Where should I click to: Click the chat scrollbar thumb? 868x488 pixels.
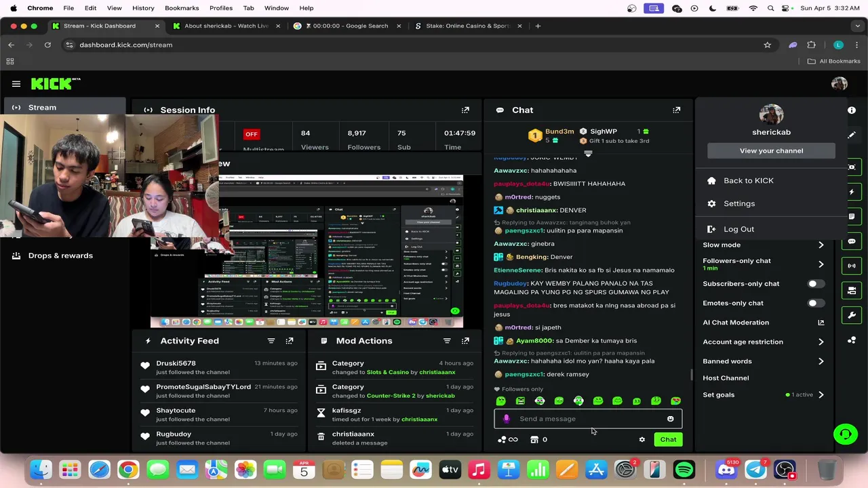tap(691, 374)
